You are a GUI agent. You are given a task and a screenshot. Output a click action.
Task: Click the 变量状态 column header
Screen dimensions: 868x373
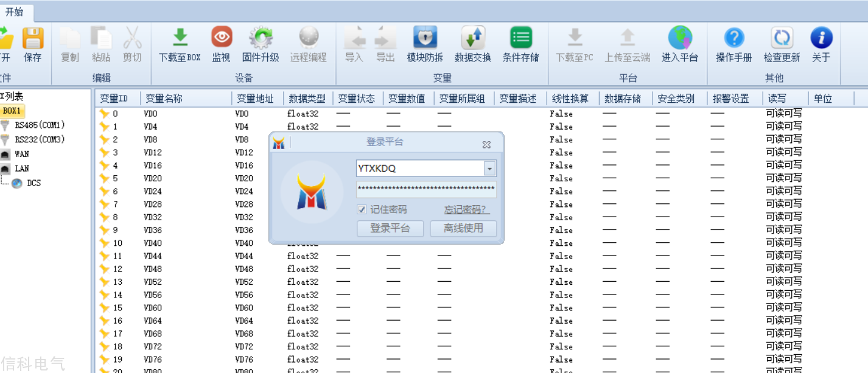click(359, 99)
